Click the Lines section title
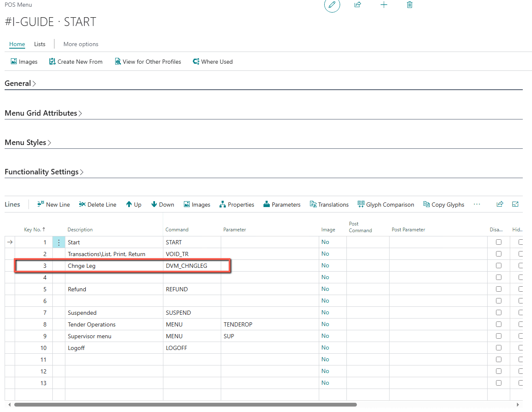This screenshot has width=532, height=412. coord(12,205)
